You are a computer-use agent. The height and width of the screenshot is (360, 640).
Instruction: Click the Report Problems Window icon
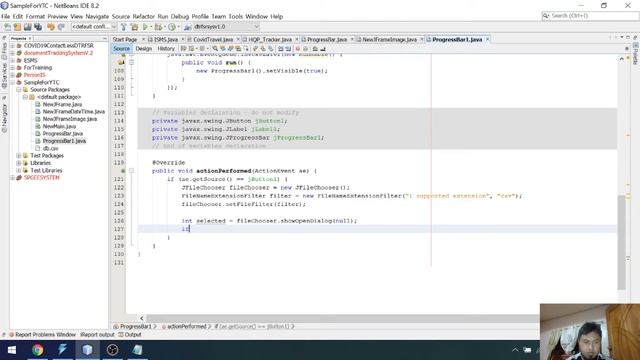click(x=11, y=335)
